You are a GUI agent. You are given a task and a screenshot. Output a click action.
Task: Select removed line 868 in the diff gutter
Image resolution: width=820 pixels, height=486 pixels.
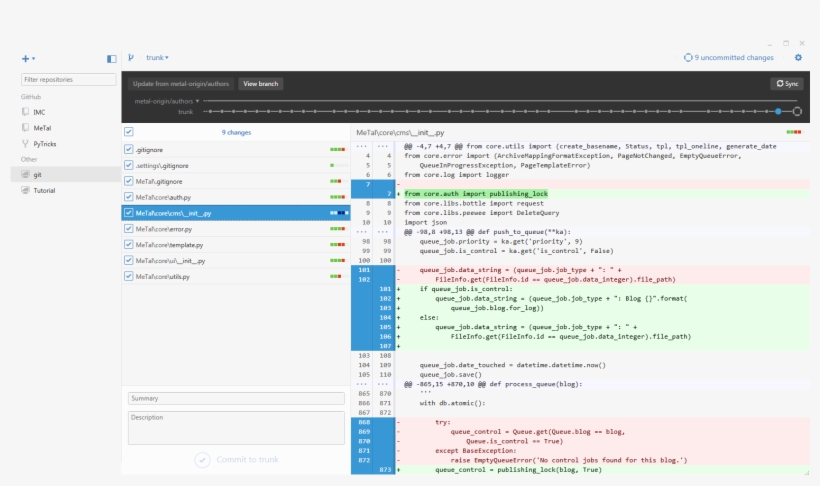coord(364,422)
